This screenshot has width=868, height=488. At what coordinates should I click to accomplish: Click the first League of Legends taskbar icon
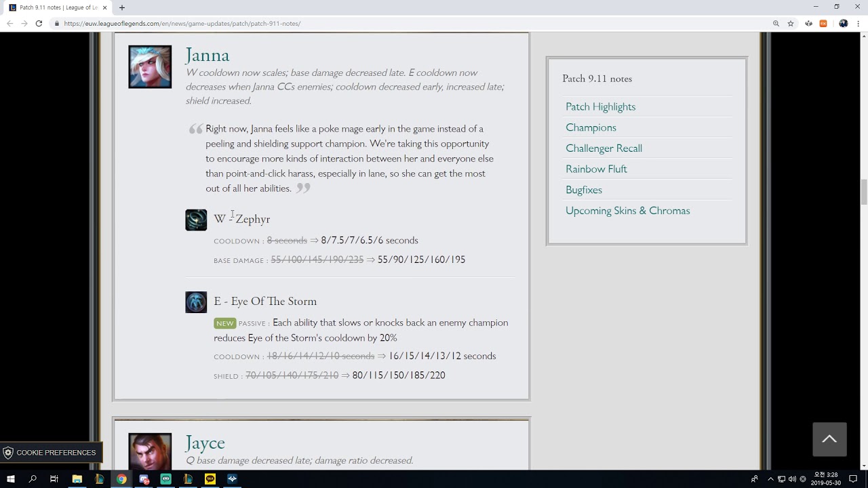click(x=100, y=479)
